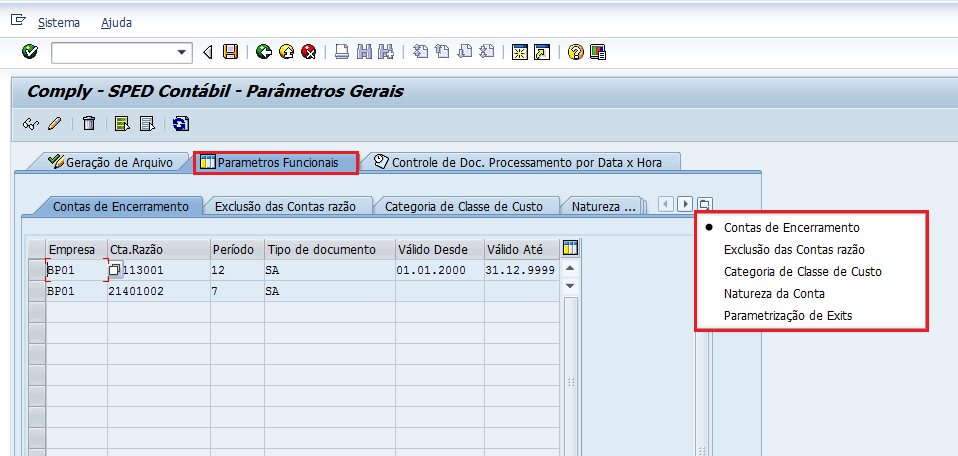Choose Natureza da Conta in the popup list

click(x=774, y=293)
